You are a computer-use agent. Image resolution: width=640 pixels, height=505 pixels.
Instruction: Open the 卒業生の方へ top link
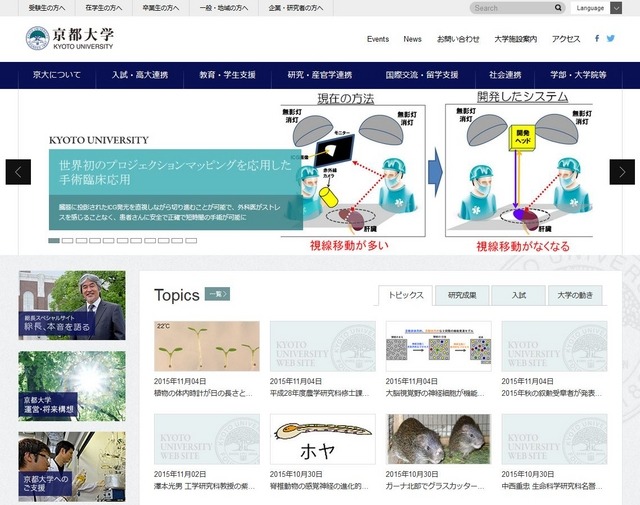pyautogui.click(x=161, y=8)
